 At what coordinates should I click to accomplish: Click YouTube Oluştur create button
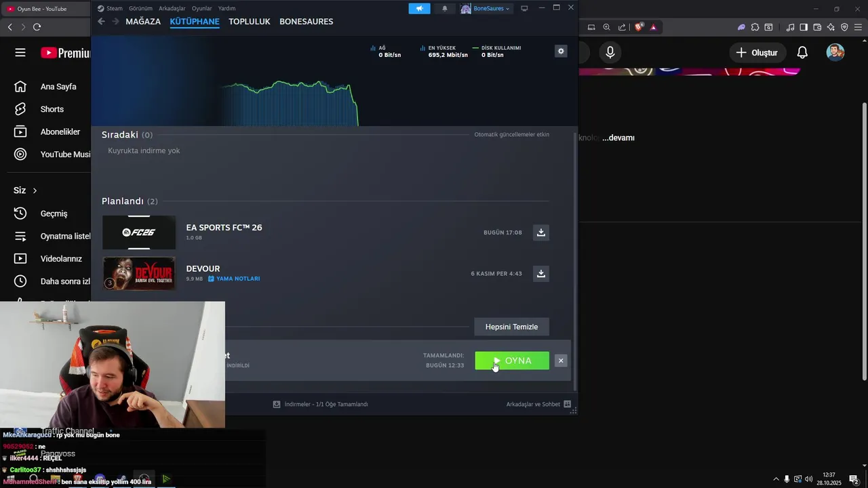(x=757, y=52)
